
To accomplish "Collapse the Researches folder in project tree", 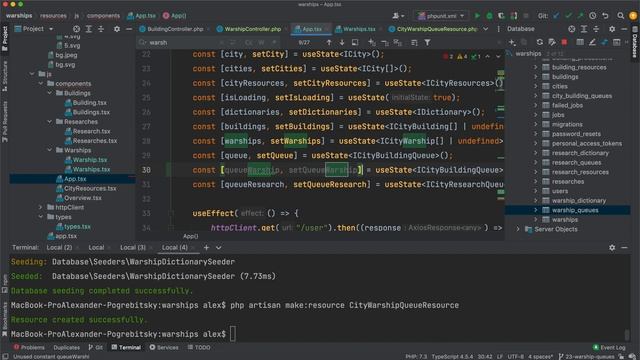I will coord(49,122).
